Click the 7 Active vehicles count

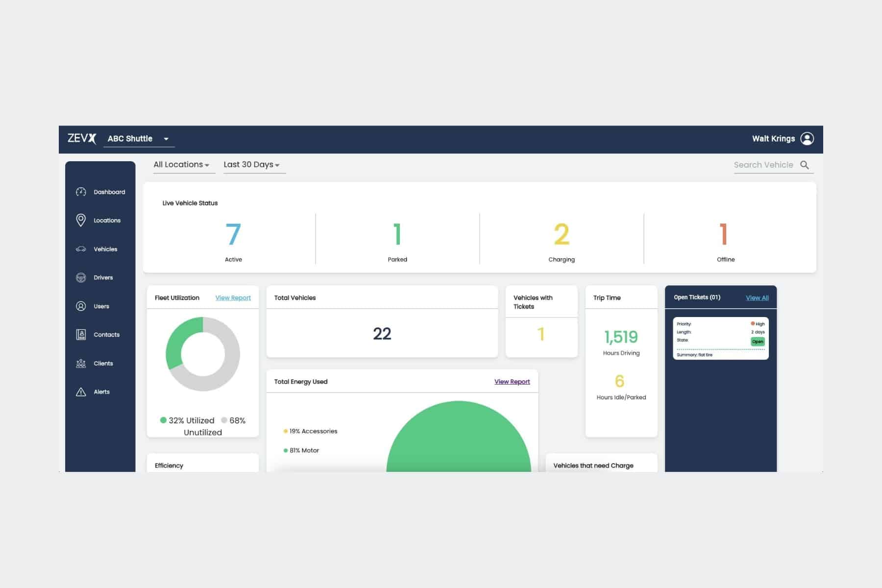[233, 234]
